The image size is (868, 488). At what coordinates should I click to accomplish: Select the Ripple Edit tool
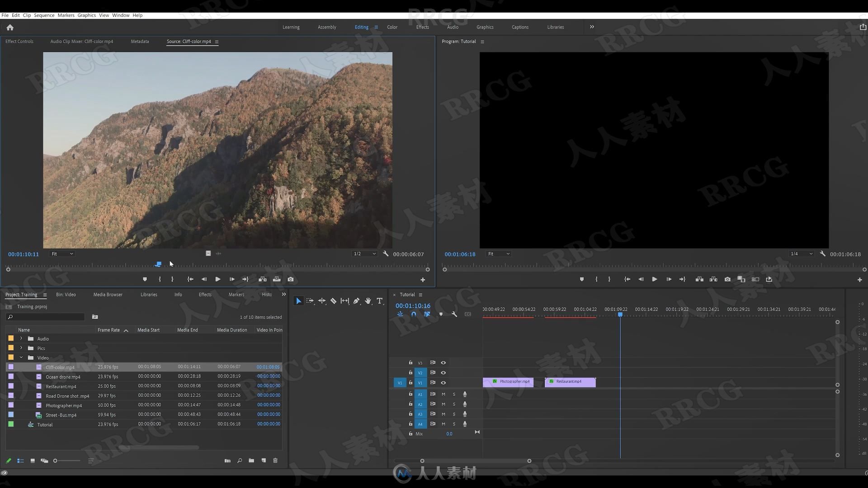click(322, 301)
